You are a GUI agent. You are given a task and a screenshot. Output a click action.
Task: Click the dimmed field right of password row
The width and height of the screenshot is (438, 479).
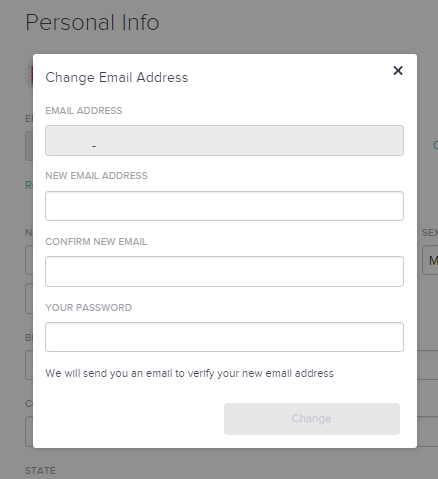427,365
